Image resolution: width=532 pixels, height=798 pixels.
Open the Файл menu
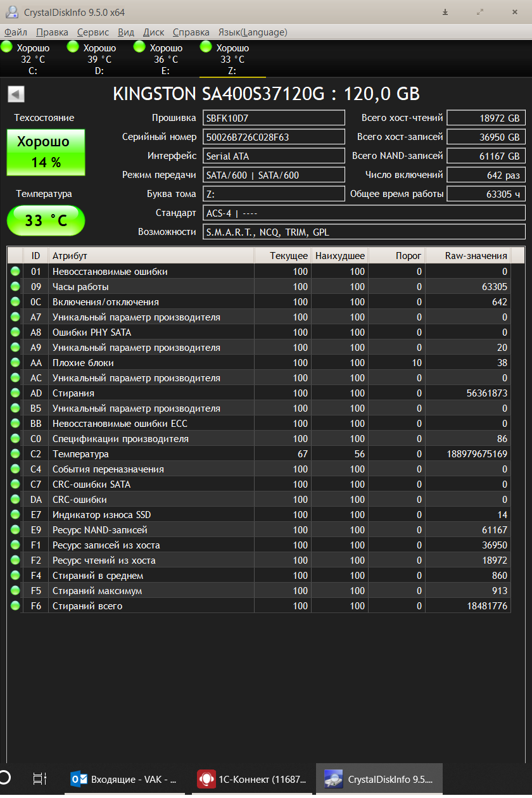(x=15, y=32)
